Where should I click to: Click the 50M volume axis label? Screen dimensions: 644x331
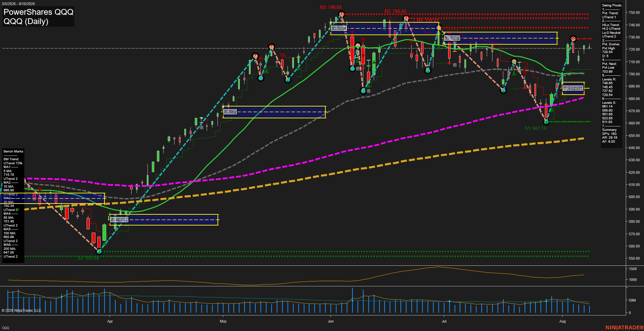(x=632, y=300)
